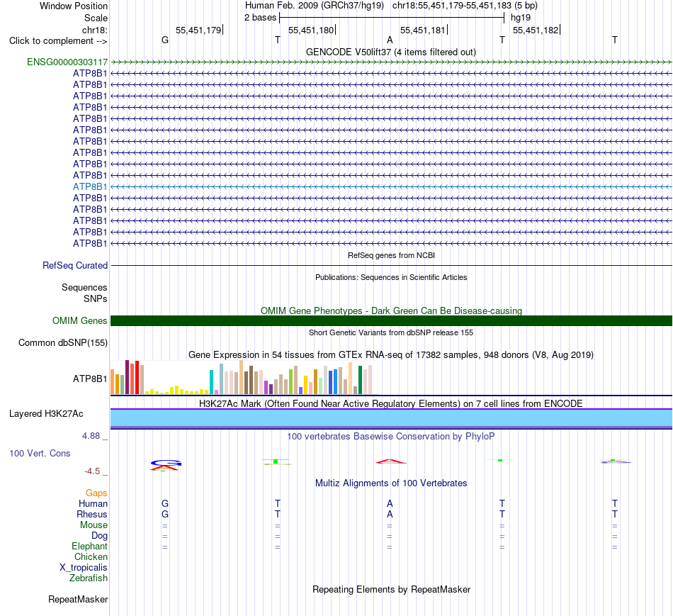Screen dimensions: 673x616
Task: Open the OMIM Genes track label
Action: pos(79,321)
